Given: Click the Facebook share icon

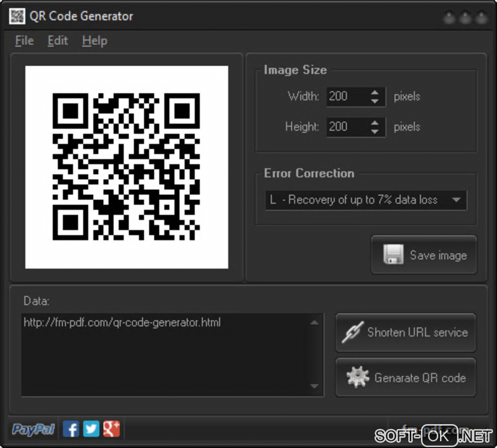Looking at the screenshot, I should 71,429.
